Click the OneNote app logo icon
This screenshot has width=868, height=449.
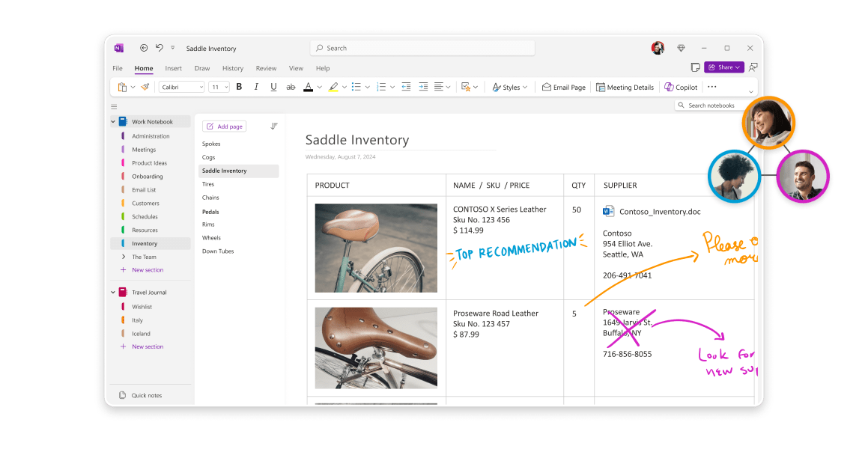[118, 48]
